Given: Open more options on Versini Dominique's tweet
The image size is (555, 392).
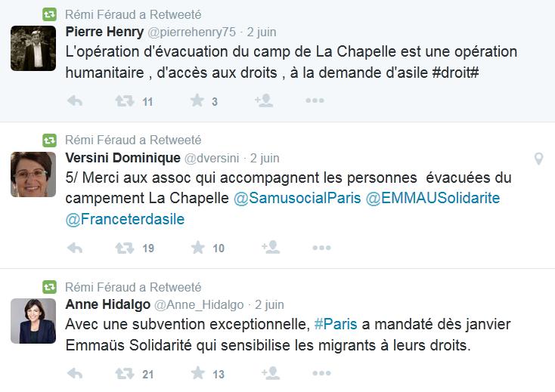Looking at the screenshot, I should [x=322, y=248].
